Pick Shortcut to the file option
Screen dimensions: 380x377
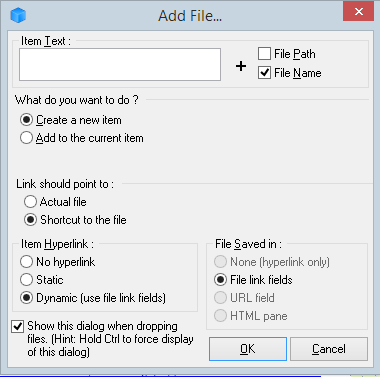coord(30,220)
